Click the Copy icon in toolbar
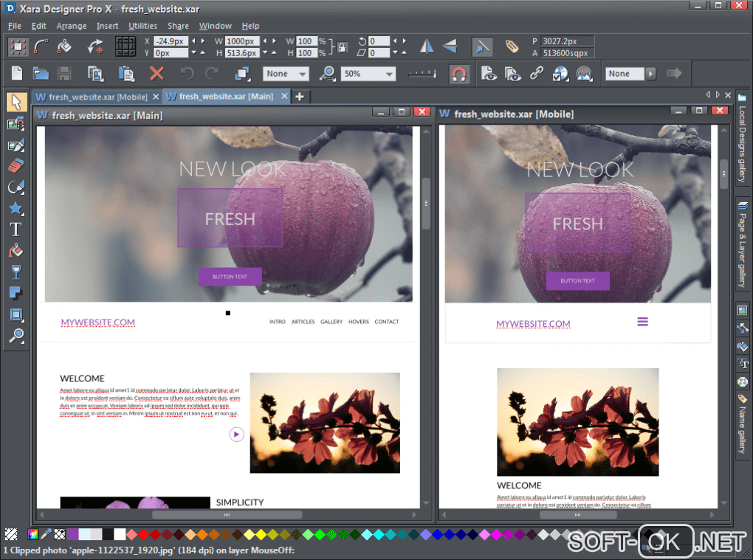753x560 pixels. click(x=95, y=74)
